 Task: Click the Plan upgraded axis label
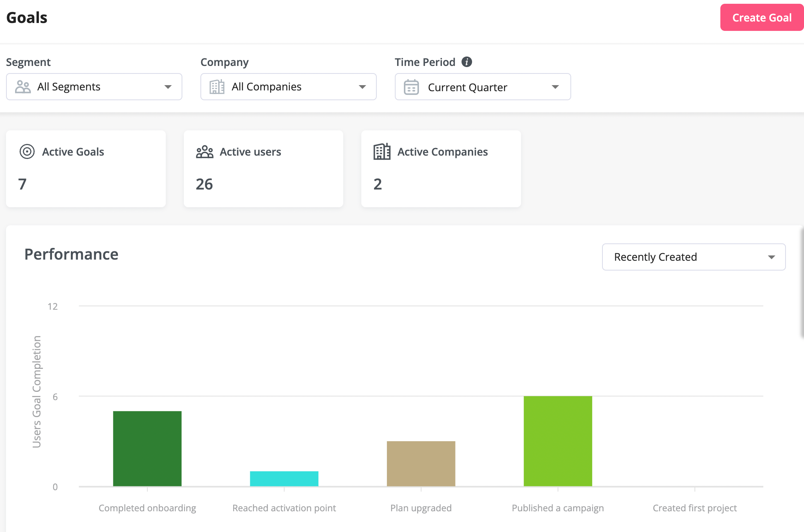point(421,508)
